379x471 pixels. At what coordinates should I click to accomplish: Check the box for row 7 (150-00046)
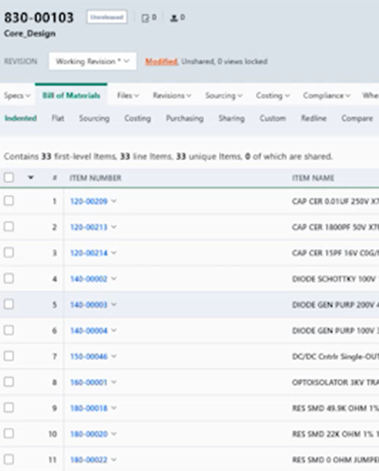click(x=9, y=356)
